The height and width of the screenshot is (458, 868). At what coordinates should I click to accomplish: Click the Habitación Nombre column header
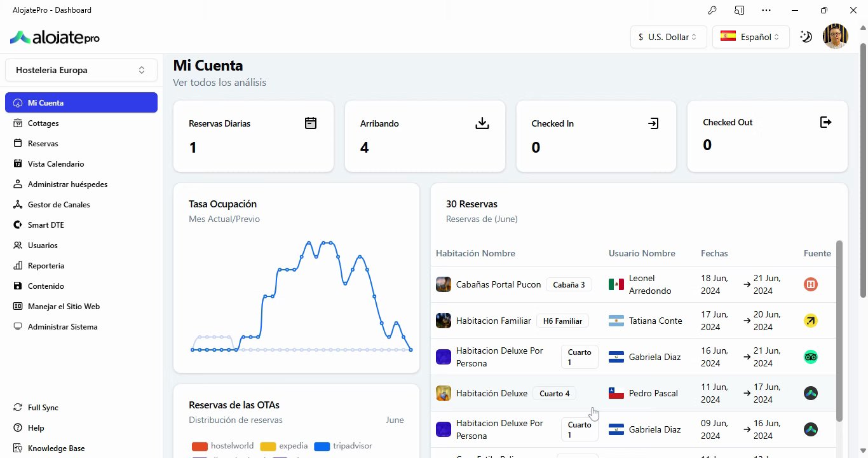click(475, 253)
